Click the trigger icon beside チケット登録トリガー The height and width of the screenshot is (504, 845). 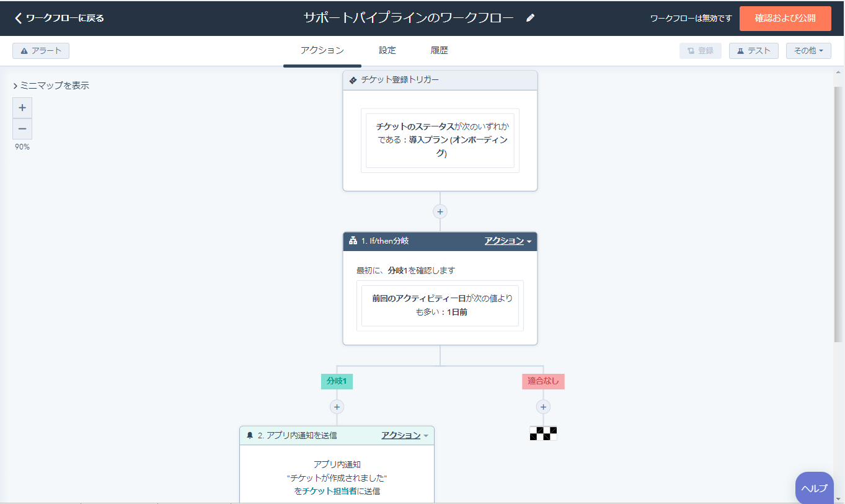pyautogui.click(x=353, y=80)
